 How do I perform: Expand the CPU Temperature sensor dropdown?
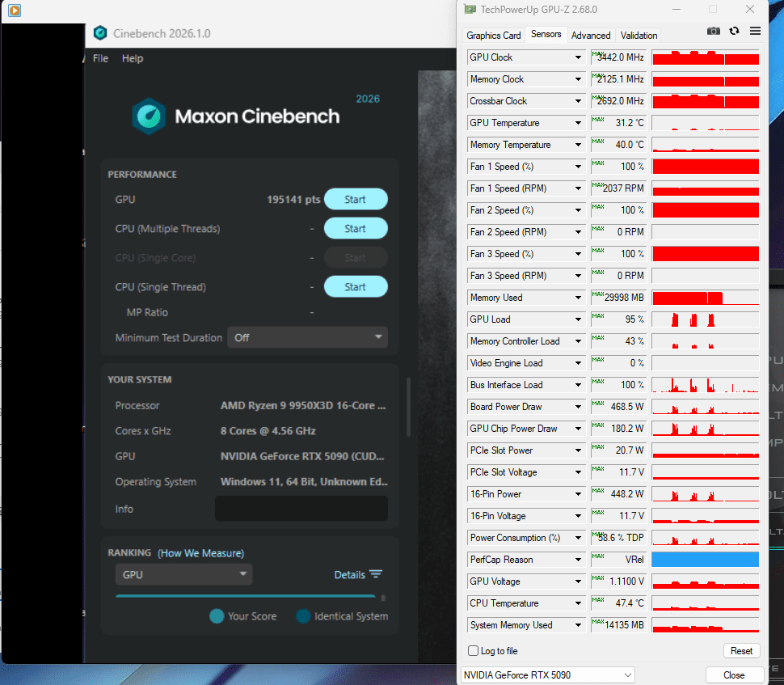pyautogui.click(x=578, y=603)
